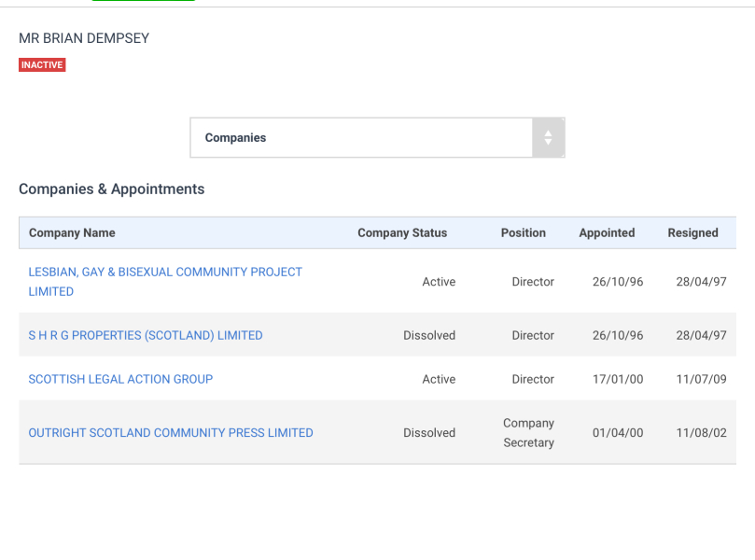Image resolution: width=755 pixels, height=560 pixels.
Task: Click the 17/01/00 appointed date
Action: 618,379
